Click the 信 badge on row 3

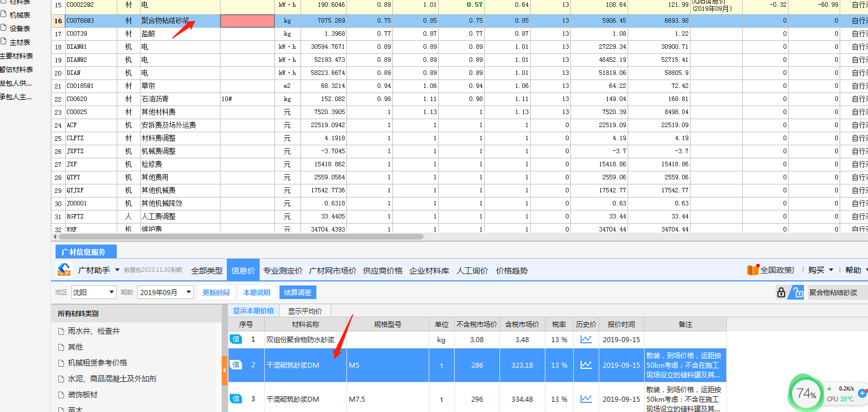236,399
